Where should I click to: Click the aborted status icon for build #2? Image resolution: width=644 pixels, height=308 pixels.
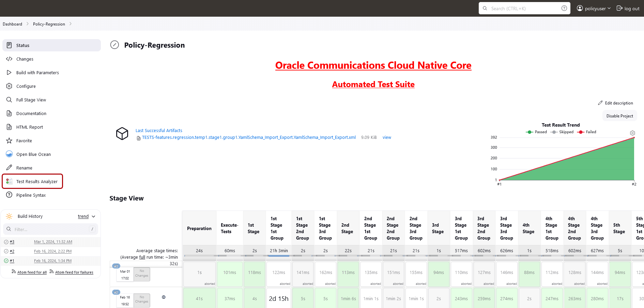click(x=6, y=252)
